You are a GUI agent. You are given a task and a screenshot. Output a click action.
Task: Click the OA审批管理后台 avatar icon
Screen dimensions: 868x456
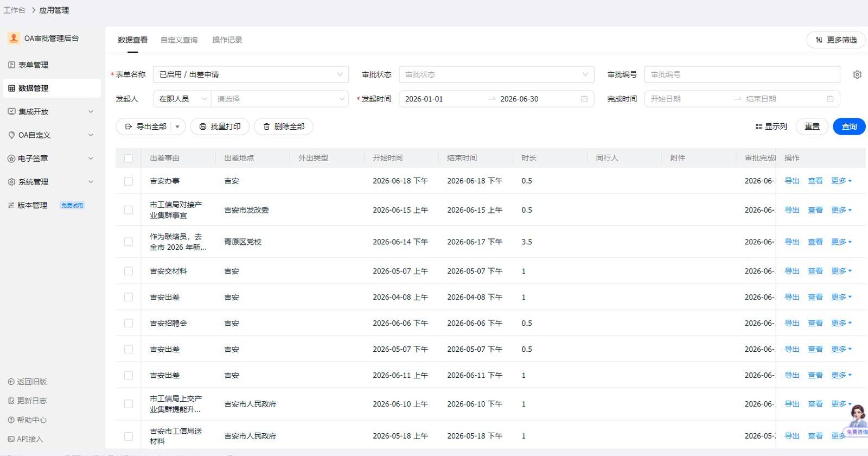(x=14, y=38)
